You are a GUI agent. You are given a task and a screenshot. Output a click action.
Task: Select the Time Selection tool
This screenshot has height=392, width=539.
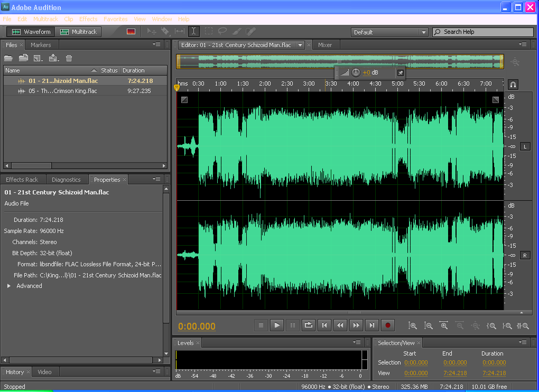(194, 32)
